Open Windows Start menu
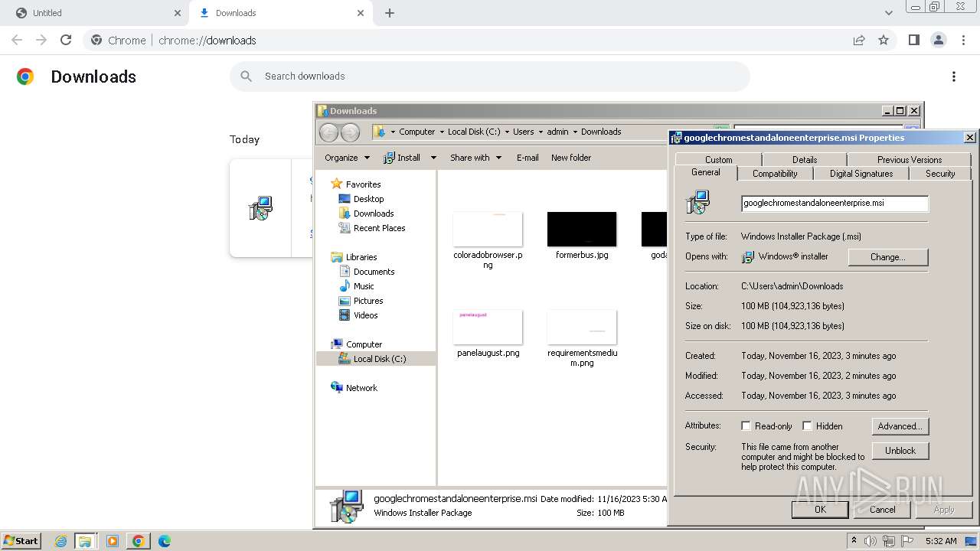 (x=21, y=540)
